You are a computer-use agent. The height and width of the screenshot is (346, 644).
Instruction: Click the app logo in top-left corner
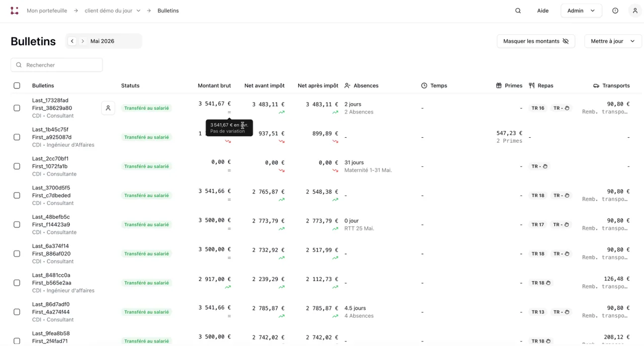coord(15,11)
